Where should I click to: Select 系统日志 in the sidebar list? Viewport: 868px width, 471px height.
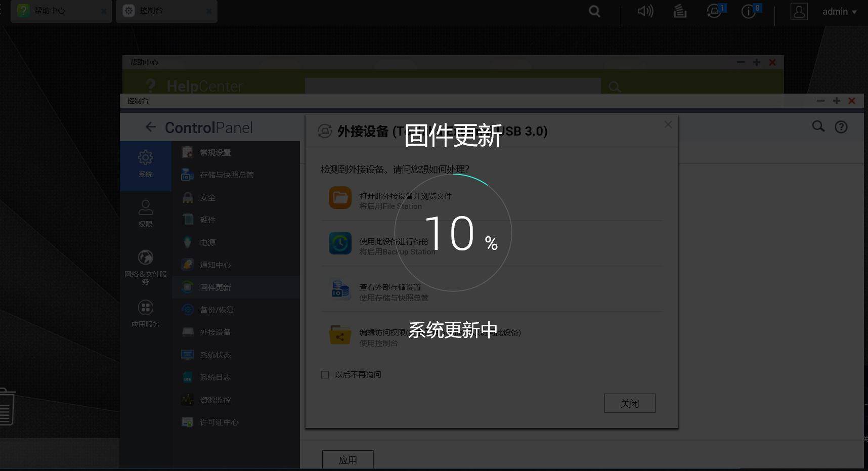[x=214, y=377]
